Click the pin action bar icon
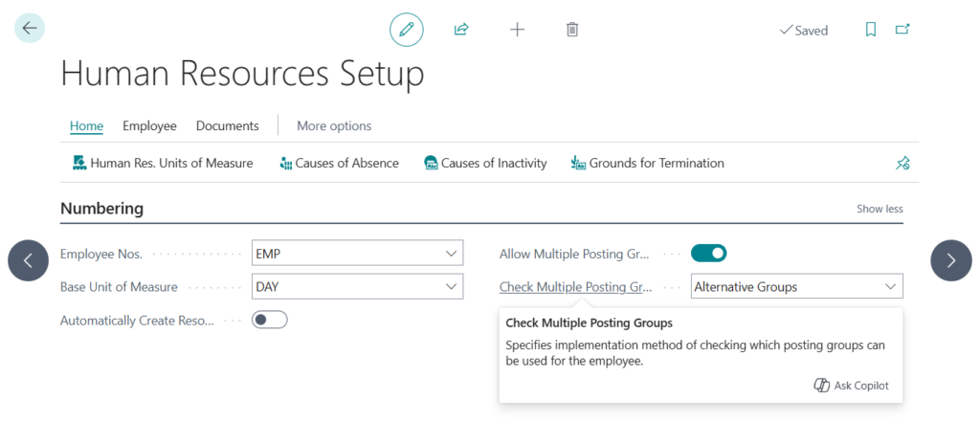980x423 pixels. [902, 164]
